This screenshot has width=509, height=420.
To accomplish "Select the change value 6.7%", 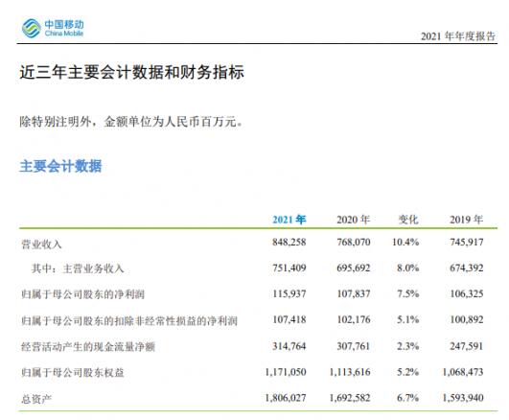I will click(408, 398).
